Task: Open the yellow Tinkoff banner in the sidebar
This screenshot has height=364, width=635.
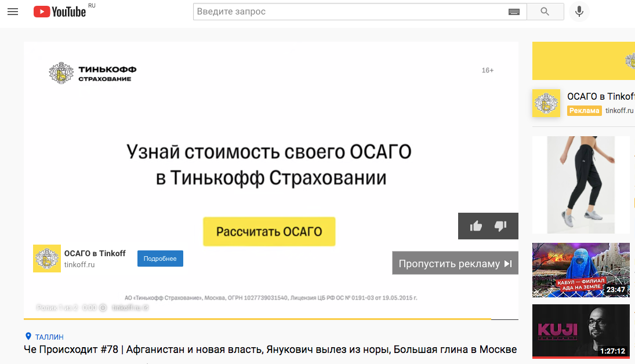Action: pyautogui.click(x=583, y=61)
